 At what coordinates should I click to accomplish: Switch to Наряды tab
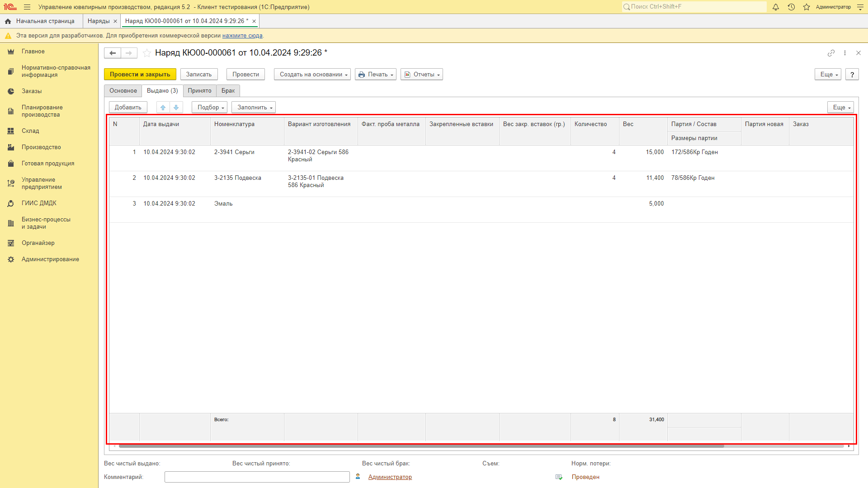click(x=99, y=21)
